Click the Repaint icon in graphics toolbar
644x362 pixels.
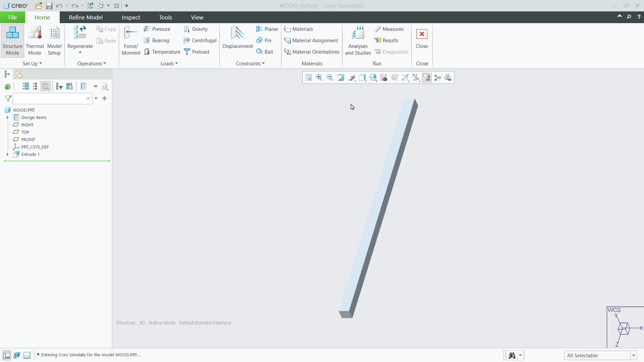point(341,78)
